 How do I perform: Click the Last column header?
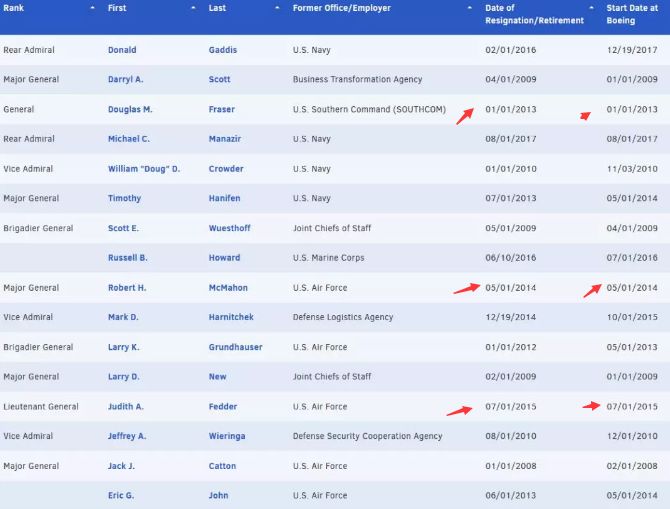[217, 8]
